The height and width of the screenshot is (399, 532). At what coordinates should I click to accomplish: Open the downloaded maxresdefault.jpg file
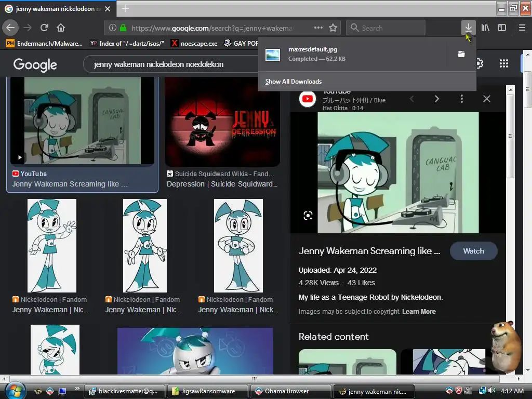352,54
